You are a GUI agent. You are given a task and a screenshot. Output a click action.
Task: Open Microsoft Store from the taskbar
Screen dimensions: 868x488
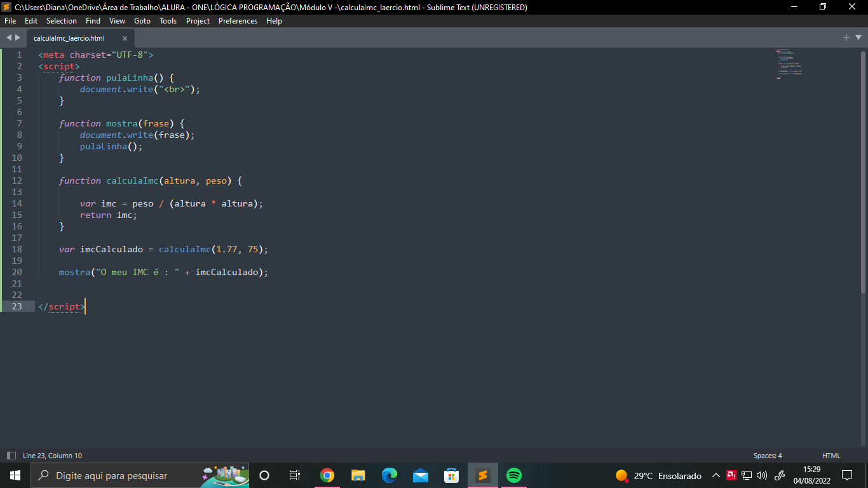click(452, 475)
